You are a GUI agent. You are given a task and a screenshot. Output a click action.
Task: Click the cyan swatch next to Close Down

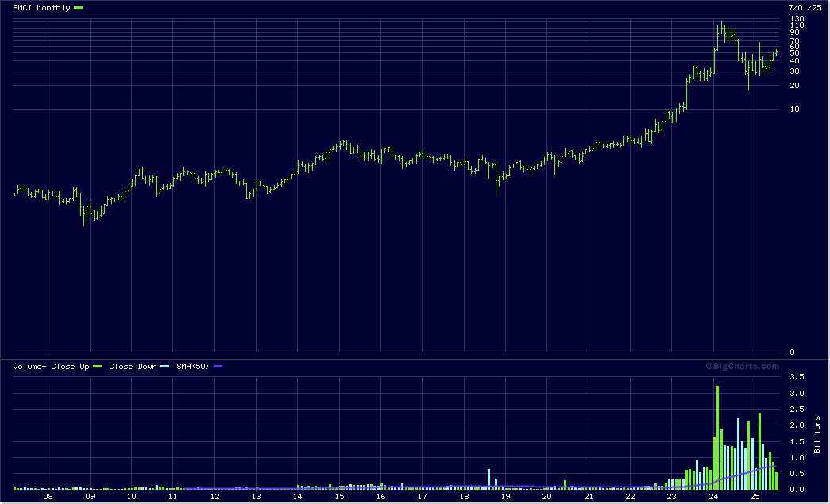165,367
